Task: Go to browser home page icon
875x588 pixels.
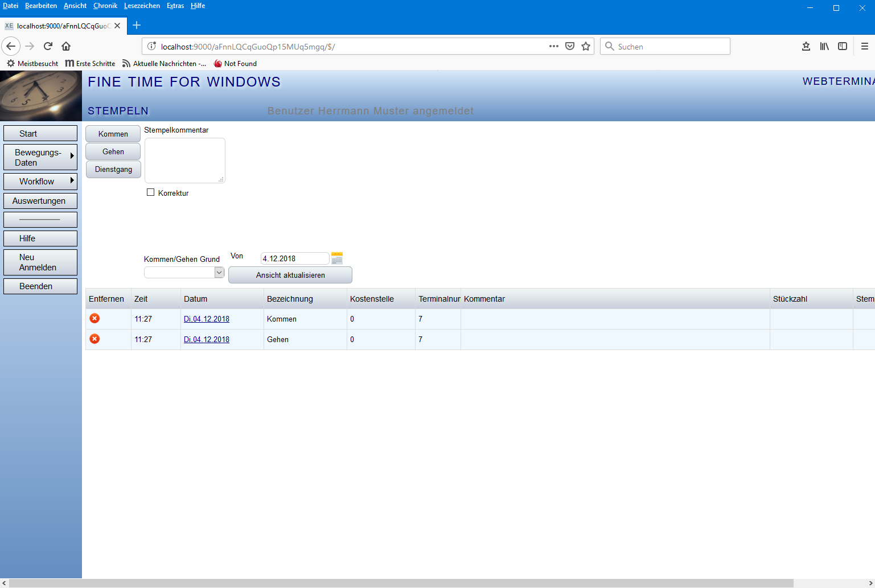Action: (x=66, y=46)
